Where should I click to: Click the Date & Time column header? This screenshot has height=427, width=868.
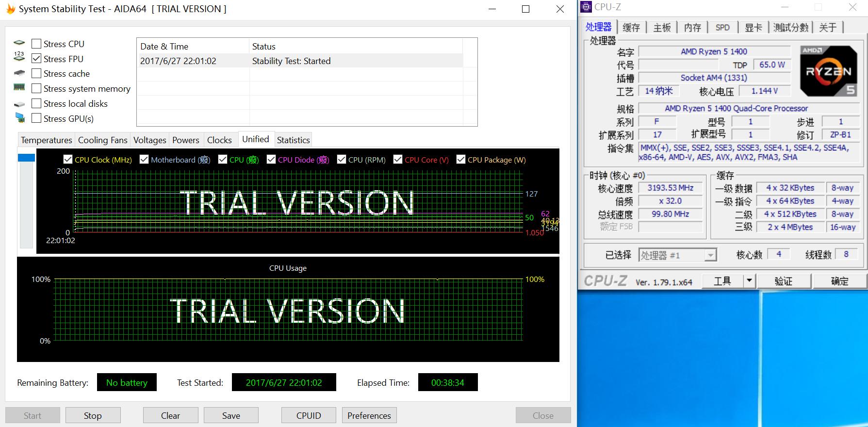click(x=193, y=46)
